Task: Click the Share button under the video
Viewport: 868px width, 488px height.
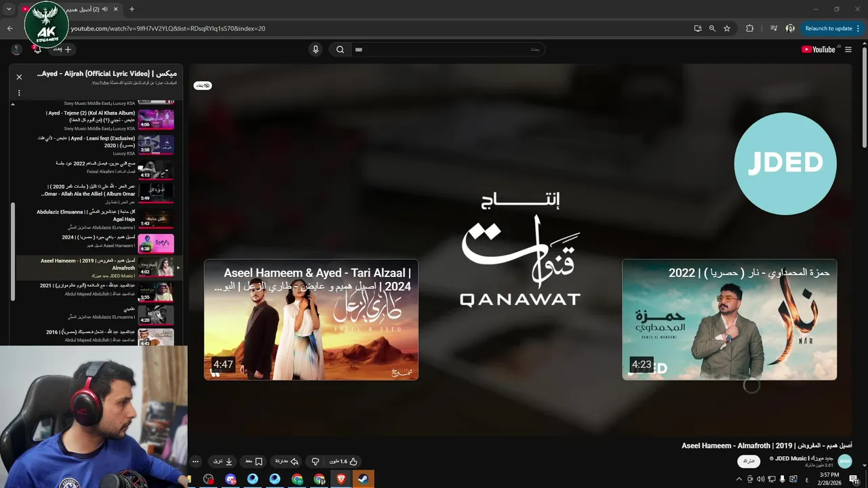Action: click(287, 462)
